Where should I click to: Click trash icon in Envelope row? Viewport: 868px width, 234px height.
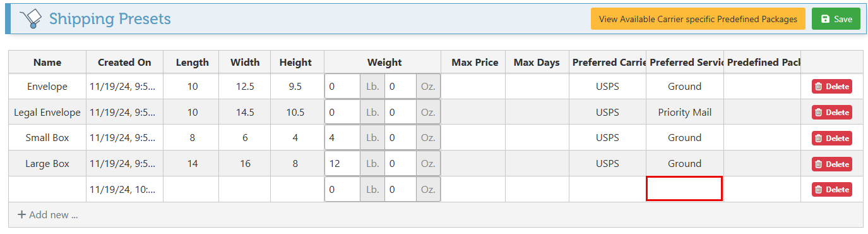819,87
